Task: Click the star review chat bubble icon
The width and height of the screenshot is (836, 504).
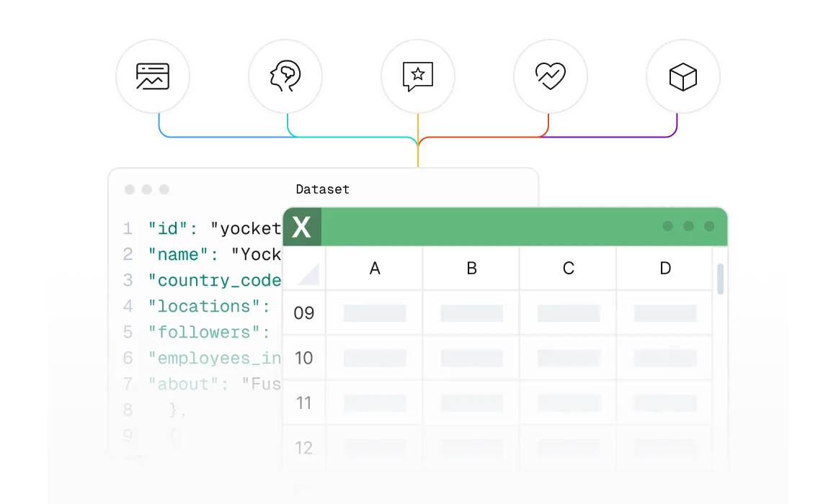Action: [x=418, y=76]
